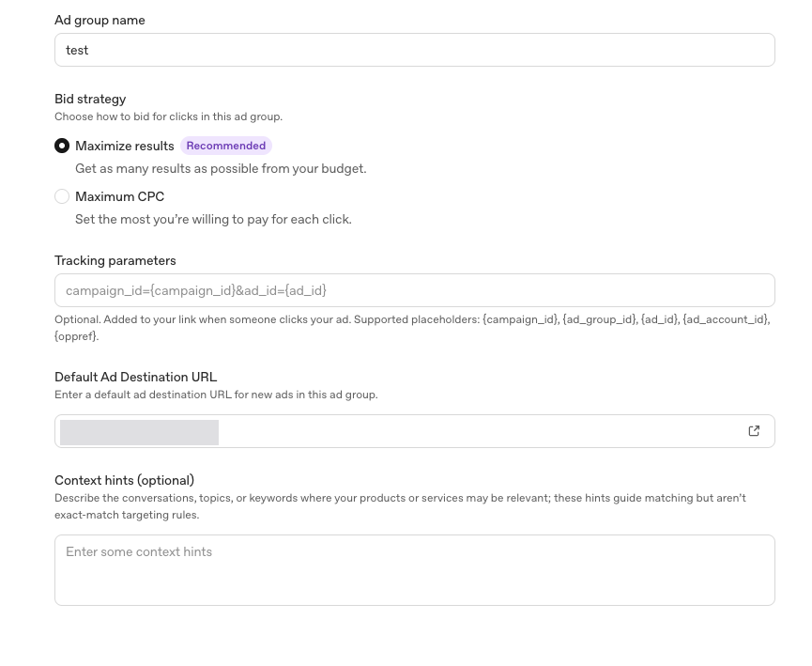Click 'Enter a default ad destination URL' hint

click(216, 395)
